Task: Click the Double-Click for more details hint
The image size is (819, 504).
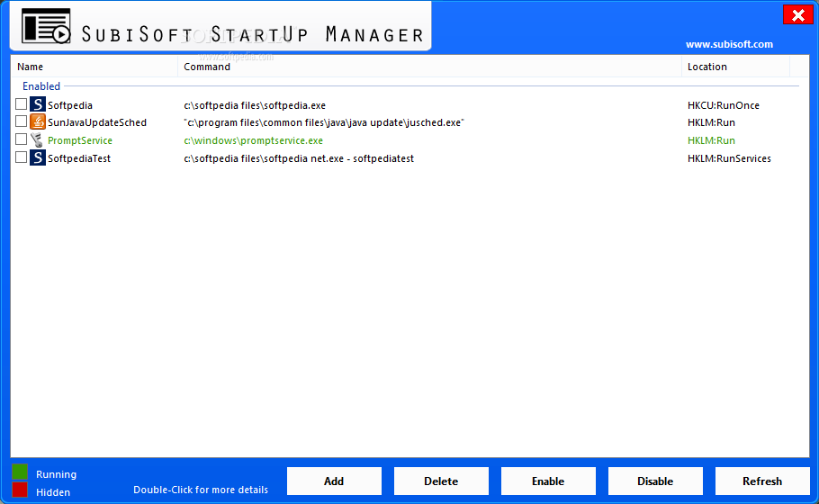Action: tap(201, 490)
